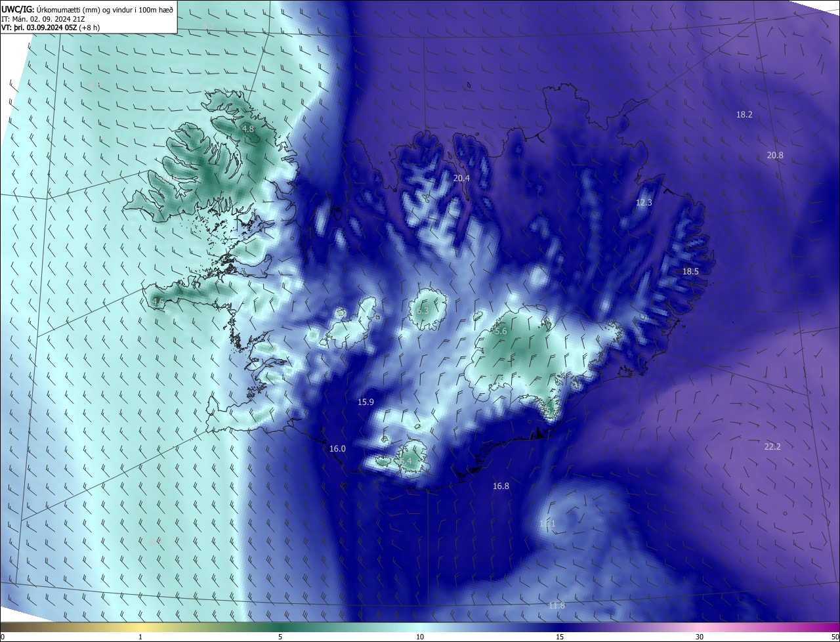Click the 30 tick label on color scale
840x642 pixels.
(700, 637)
